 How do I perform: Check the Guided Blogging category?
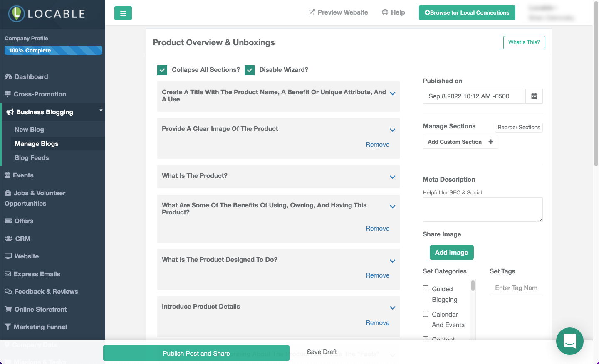(426, 288)
